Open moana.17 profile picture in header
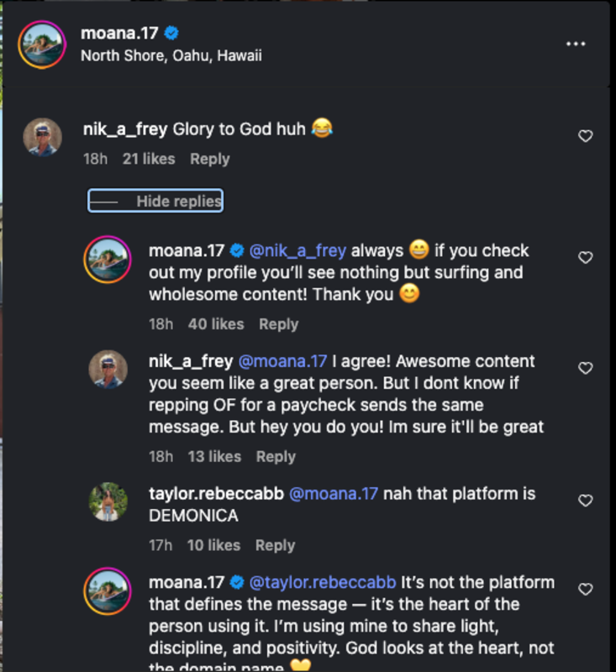Image resolution: width=616 pixels, height=672 pixels. pos(40,45)
